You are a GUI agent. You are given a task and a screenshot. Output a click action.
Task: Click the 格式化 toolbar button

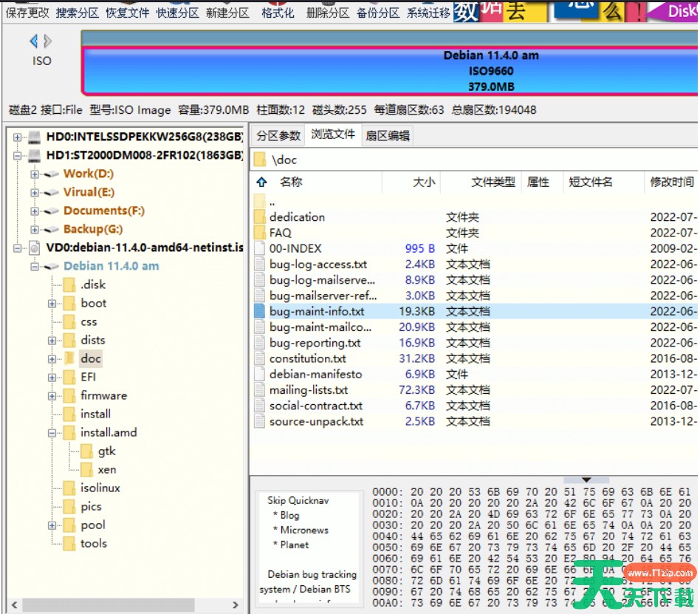278,13
